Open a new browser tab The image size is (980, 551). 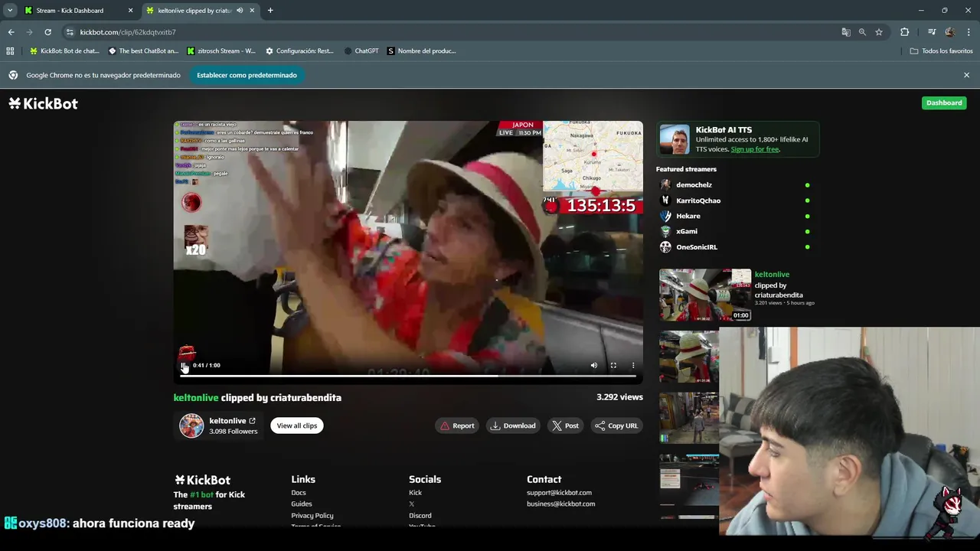point(270,11)
